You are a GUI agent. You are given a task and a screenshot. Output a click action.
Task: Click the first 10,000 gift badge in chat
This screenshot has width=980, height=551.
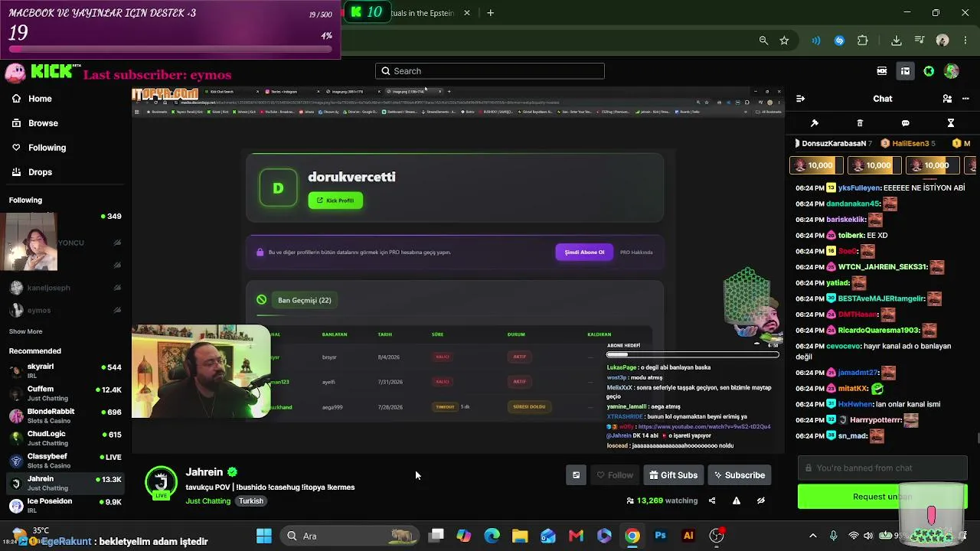click(x=816, y=165)
